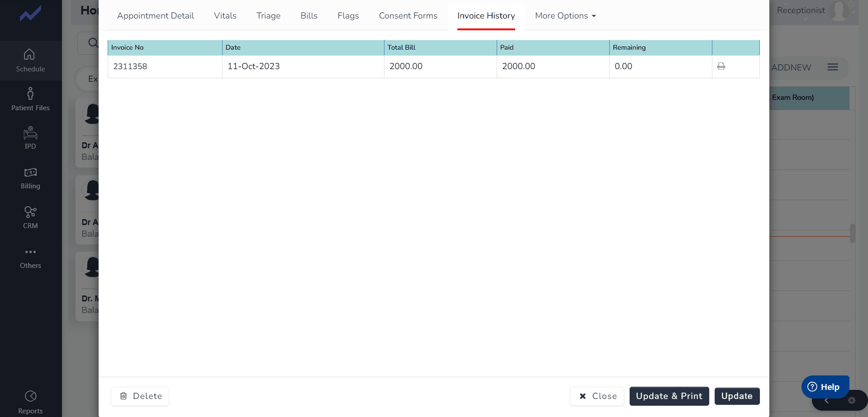Screen dimensions: 868x417
Task: Expand the More Options dropdown
Action: (x=565, y=16)
